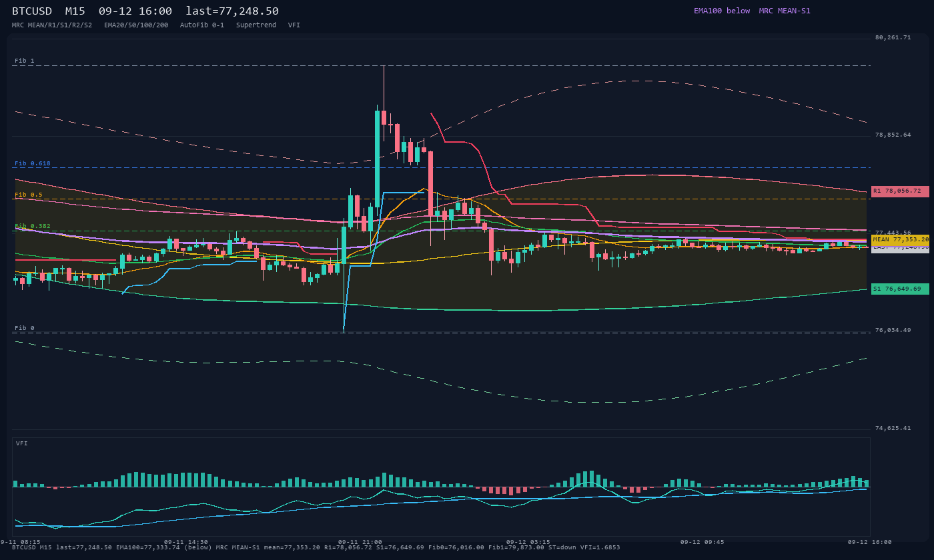Select the EMA20/50/100/200 indicator label
Viewport: 934px width, 560px height.
(x=136, y=25)
